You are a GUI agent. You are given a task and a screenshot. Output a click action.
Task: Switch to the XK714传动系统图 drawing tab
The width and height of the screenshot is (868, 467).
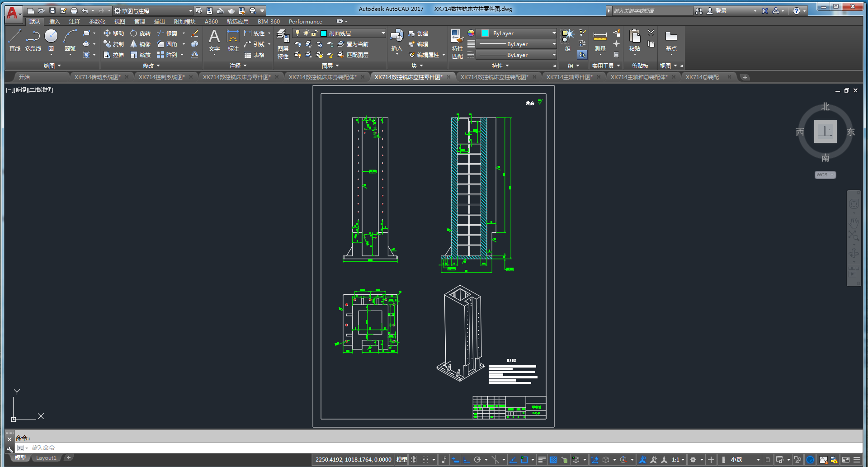(x=98, y=77)
